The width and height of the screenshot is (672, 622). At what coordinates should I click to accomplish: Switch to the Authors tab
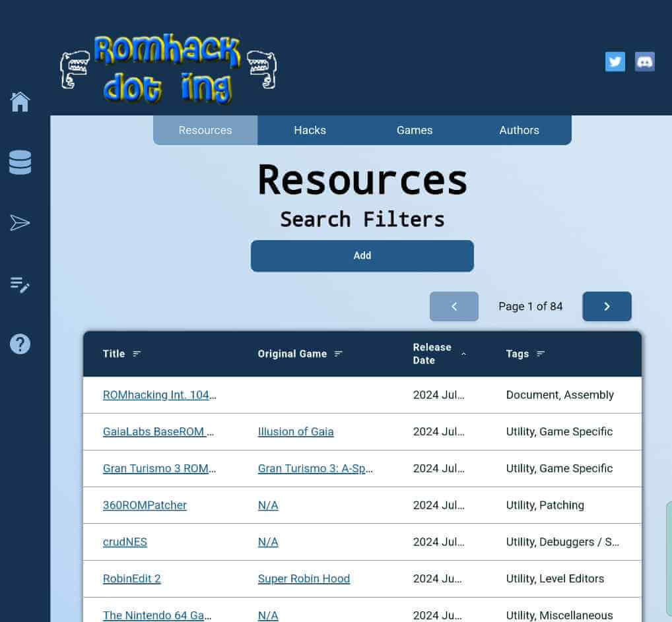(x=519, y=130)
